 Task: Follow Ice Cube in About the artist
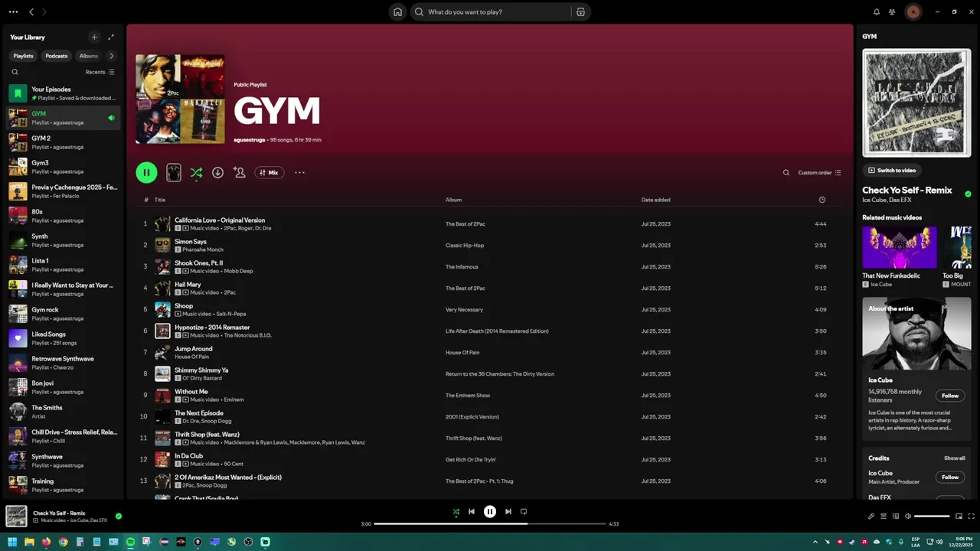point(950,396)
